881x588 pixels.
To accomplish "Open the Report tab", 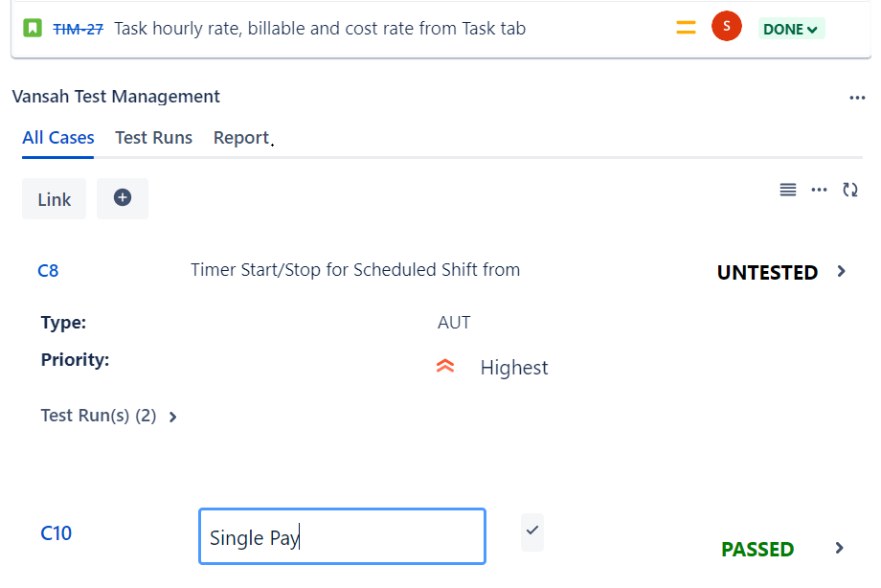I will pyautogui.click(x=241, y=138).
